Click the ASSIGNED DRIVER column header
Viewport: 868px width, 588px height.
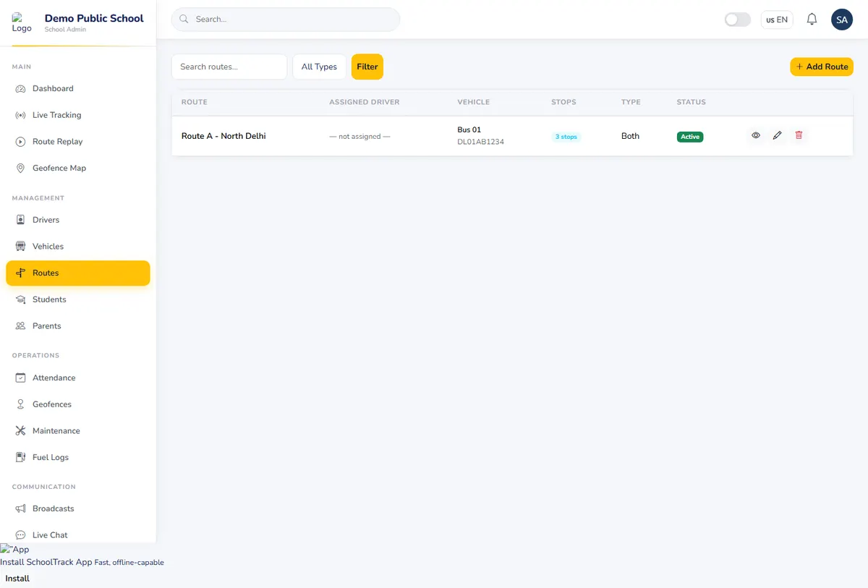pos(365,102)
